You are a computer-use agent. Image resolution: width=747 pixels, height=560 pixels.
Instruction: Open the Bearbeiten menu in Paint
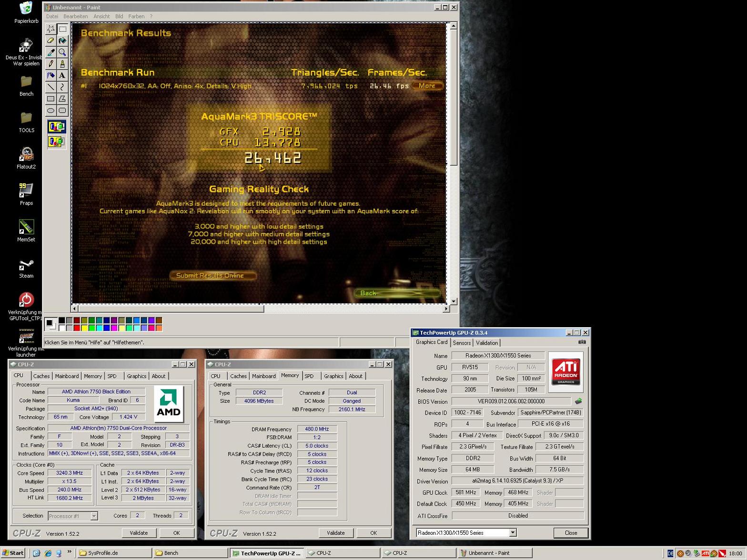tap(75, 16)
